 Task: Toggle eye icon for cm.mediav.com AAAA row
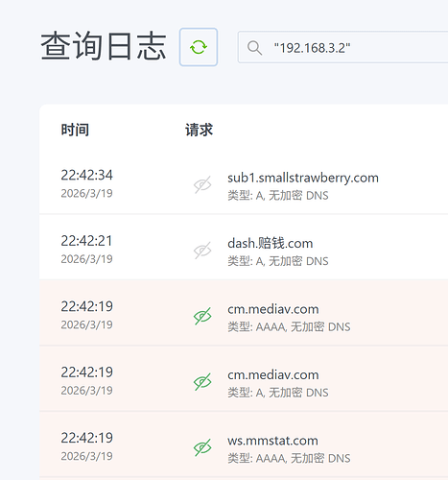coord(202,316)
